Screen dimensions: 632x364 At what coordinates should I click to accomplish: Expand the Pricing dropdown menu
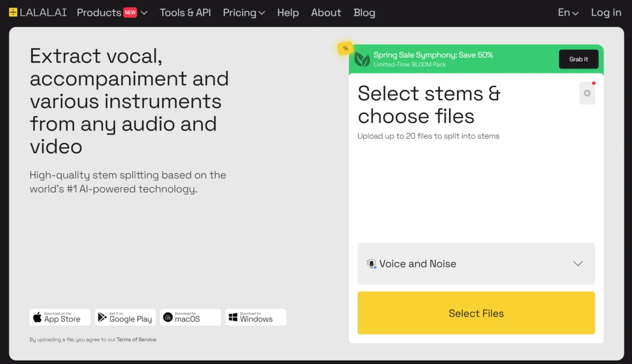coord(244,13)
